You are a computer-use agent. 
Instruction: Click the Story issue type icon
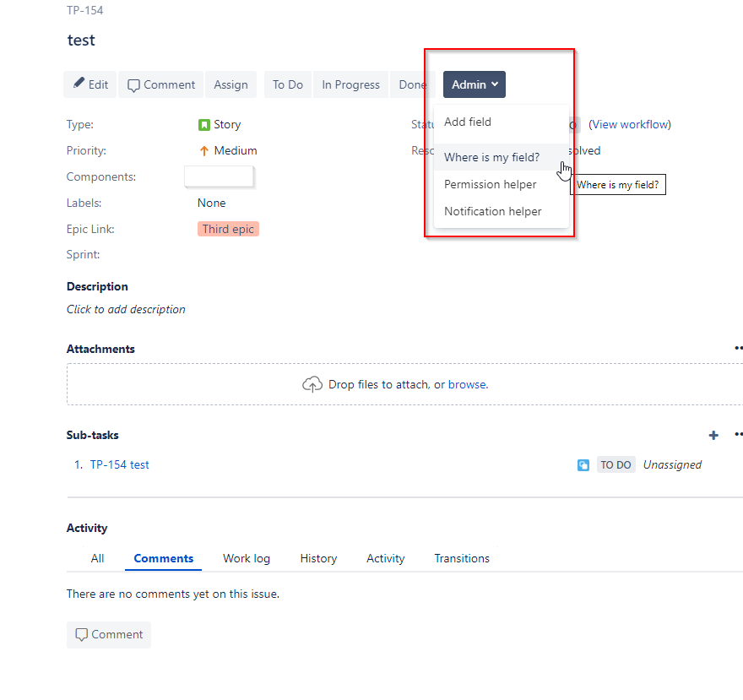[x=203, y=125]
